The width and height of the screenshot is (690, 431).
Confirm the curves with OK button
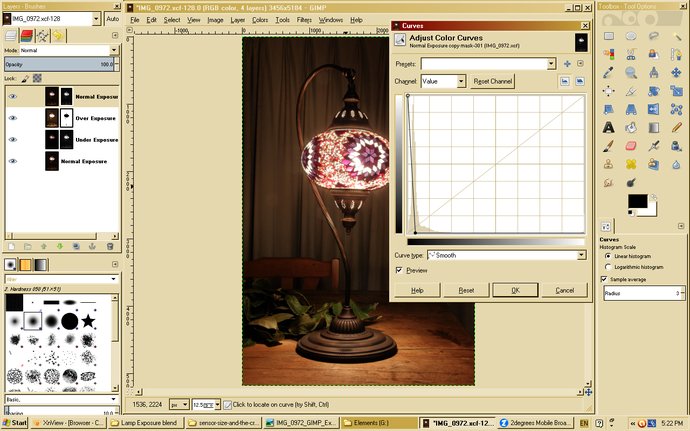pos(514,290)
